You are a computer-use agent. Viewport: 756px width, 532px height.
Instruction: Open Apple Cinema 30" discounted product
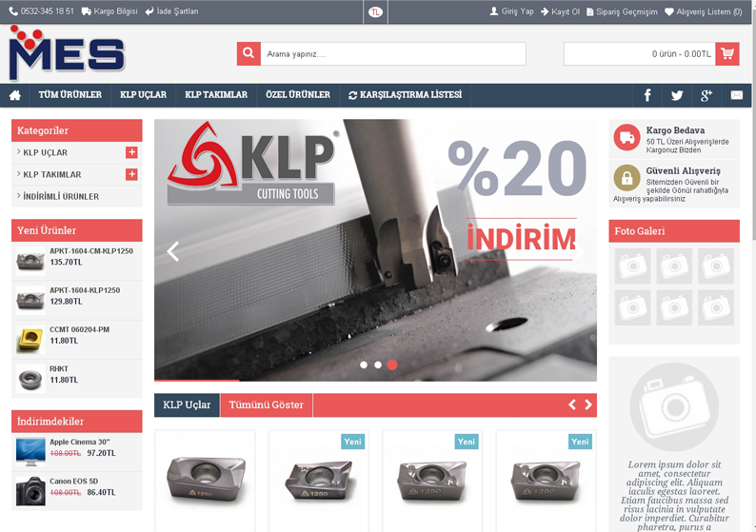(x=80, y=442)
